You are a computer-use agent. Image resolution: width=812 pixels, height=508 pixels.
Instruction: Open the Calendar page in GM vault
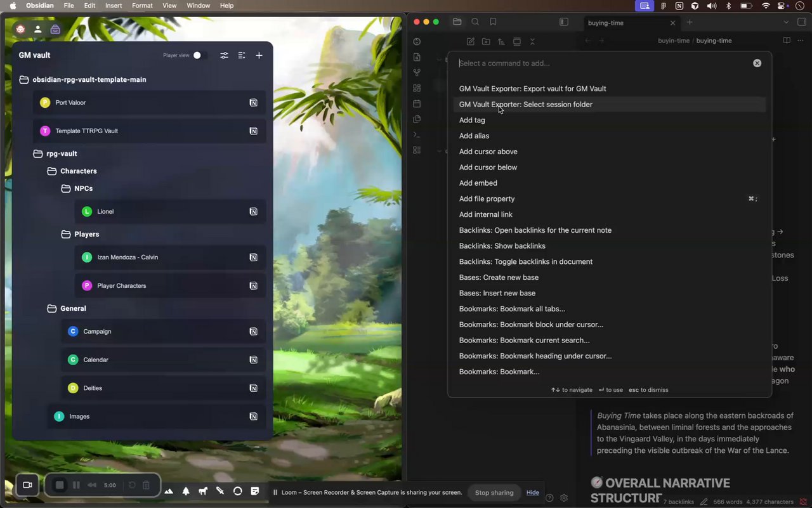163,360
